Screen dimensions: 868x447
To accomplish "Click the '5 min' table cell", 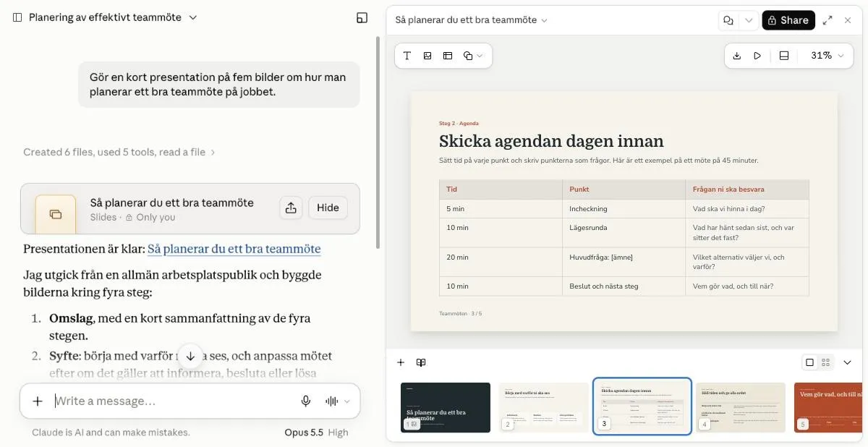I will (x=501, y=209).
